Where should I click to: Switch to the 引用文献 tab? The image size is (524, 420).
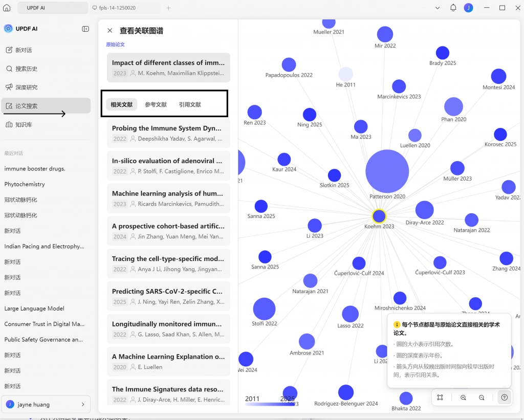click(x=190, y=104)
